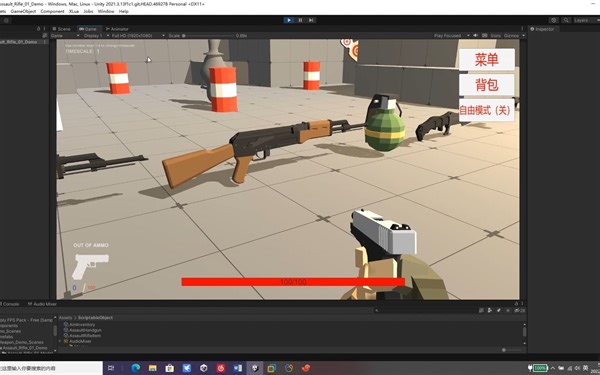
Task: Click ScriptableObject in the breadcrumb path
Action: (95, 318)
